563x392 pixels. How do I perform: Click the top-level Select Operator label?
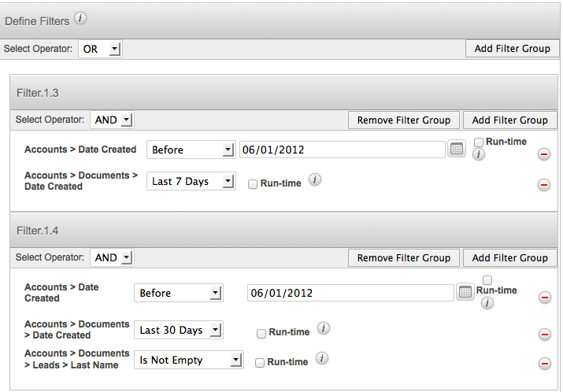38,49
